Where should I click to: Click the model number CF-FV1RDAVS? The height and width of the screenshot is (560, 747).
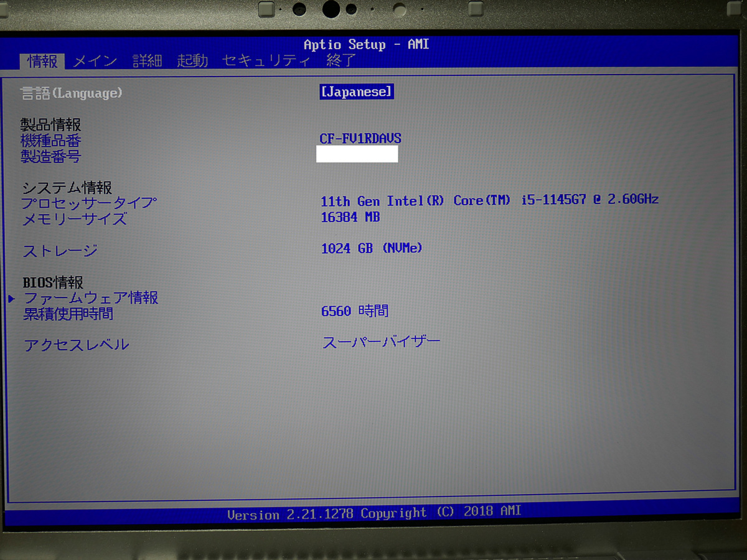[x=361, y=139]
